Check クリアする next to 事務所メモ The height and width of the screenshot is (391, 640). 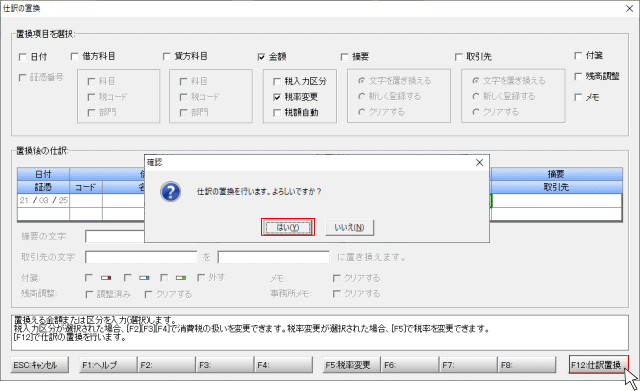click(x=337, y=294)
